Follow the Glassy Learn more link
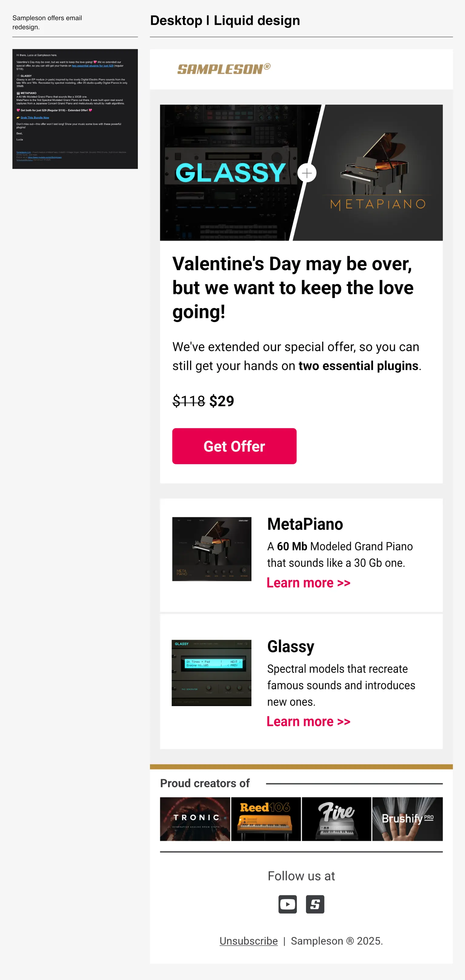Viewport: 465px width, 980px height. [x=308, y=721]
